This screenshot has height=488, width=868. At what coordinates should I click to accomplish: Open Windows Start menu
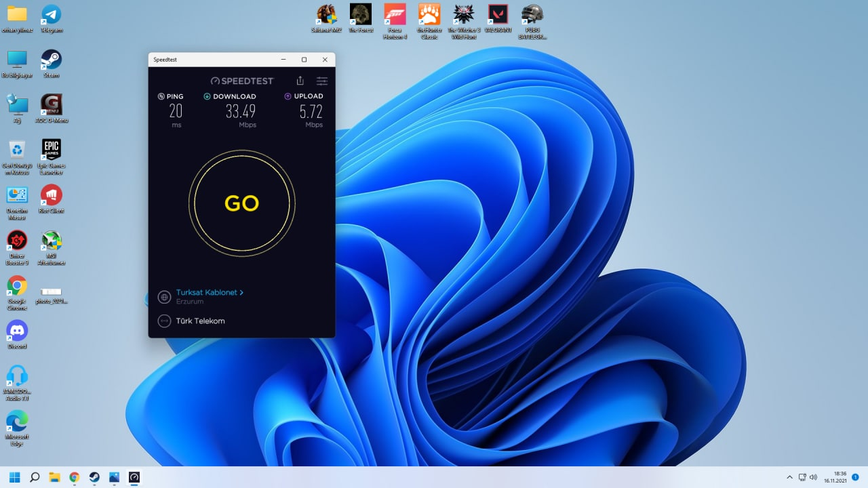click(x=15, y=477)
